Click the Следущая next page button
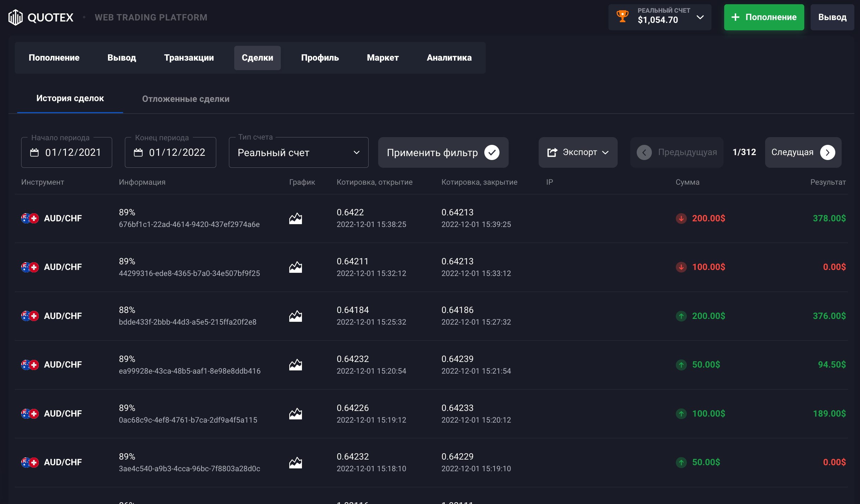Viewport: 860px width, 504px height. coord(803,152)
